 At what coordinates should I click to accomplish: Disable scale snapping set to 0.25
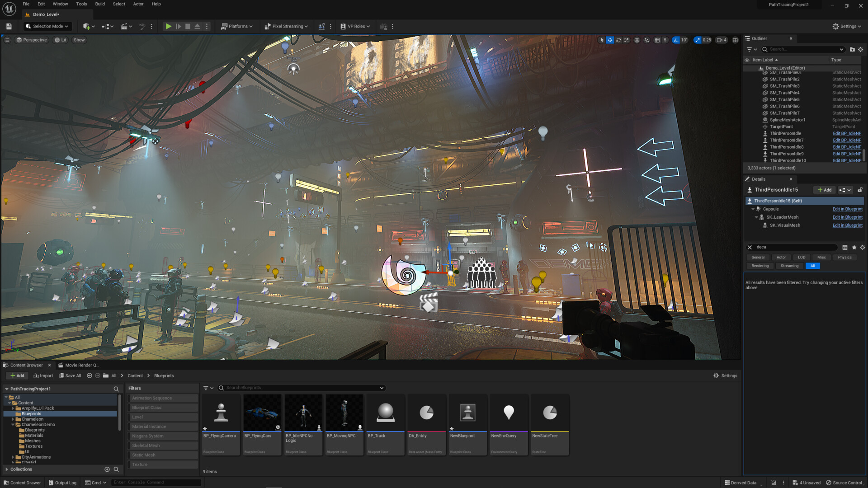point(697,40)
